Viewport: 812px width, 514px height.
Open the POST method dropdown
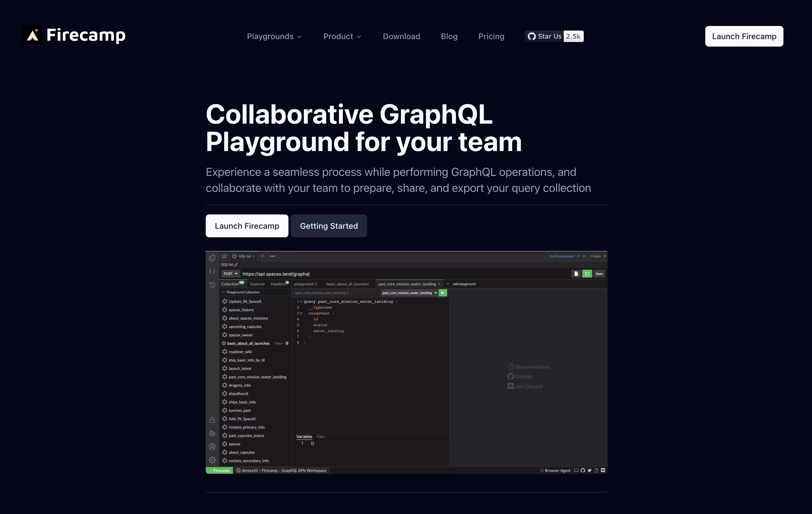pos(231,274)
